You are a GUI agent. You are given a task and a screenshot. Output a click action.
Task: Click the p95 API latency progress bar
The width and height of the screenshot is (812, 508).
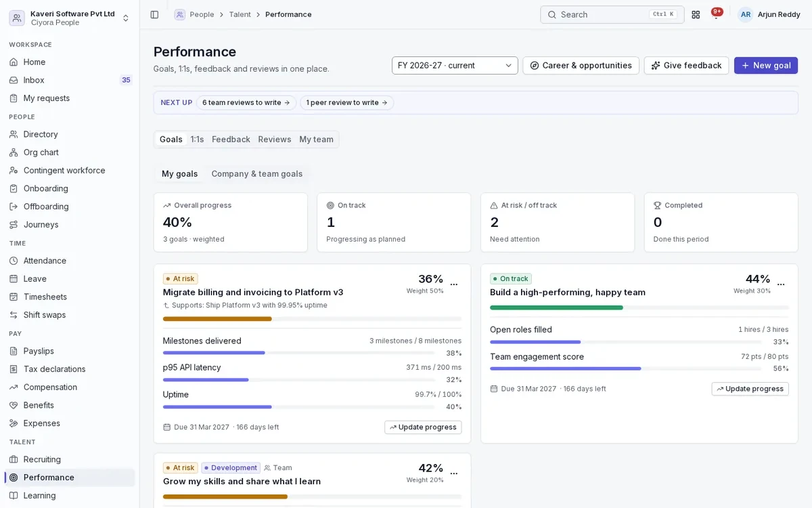click(299, 379)
